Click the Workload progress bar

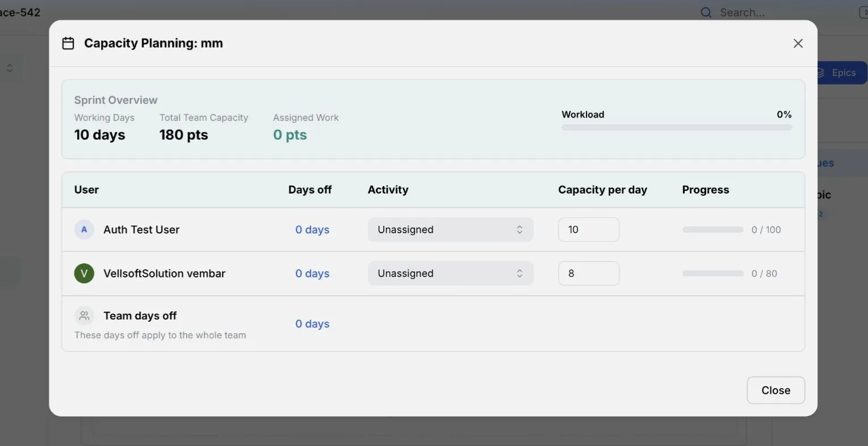pos(677,128)
